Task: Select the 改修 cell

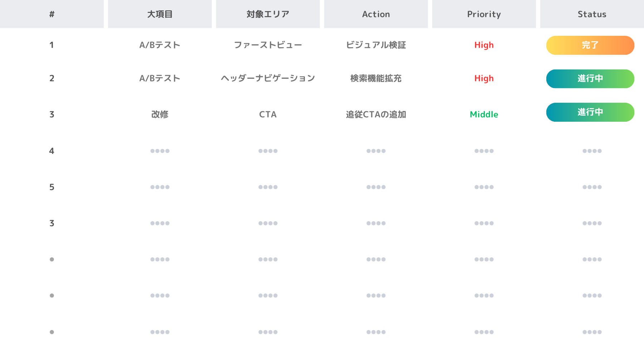Action: coord(160,115)
